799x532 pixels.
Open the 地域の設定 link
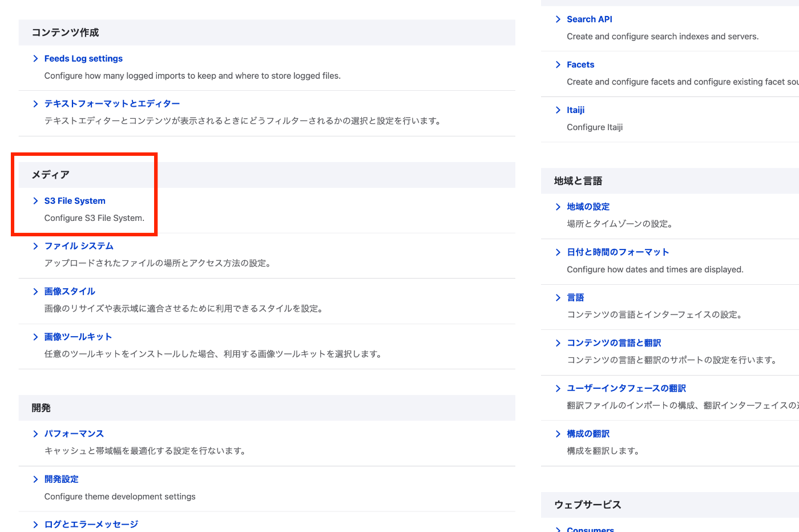click(588, 207)
